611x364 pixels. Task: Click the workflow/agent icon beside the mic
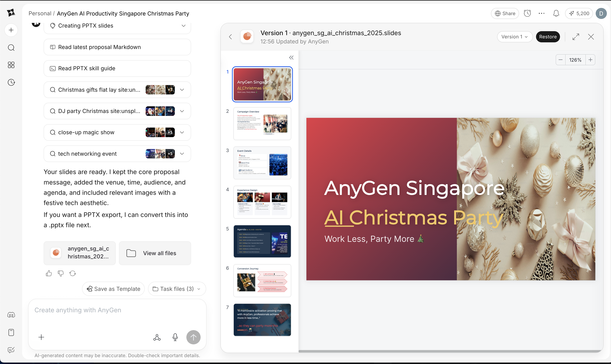157,337
